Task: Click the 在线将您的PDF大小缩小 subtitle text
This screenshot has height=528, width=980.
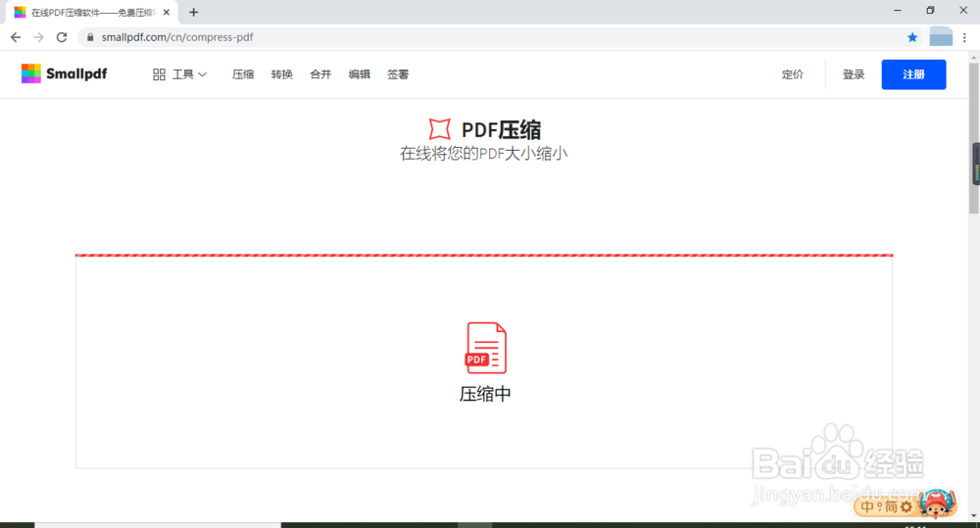Action: (484, 153)
